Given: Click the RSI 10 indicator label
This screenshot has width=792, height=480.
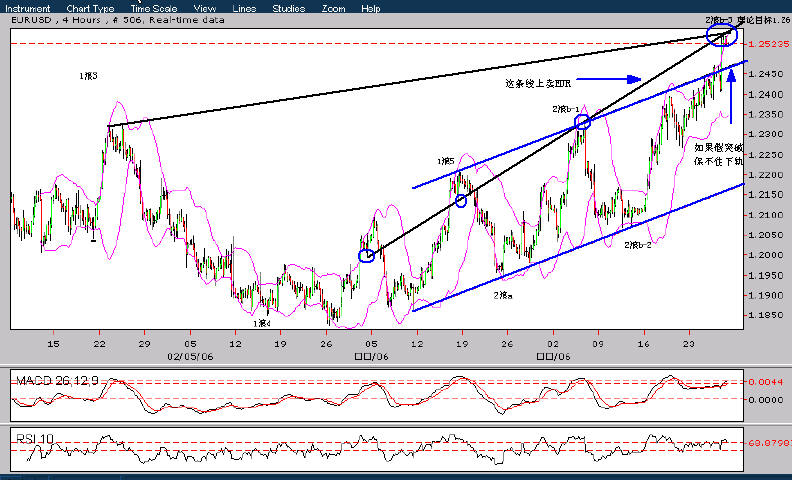Looking at the screenshot, I should 35,439.
